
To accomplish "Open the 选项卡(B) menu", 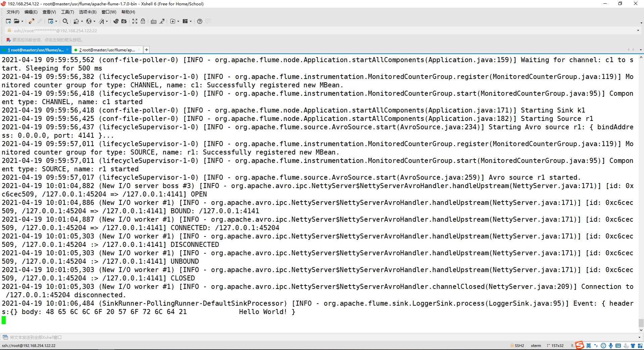I will (x=88, y=12).
